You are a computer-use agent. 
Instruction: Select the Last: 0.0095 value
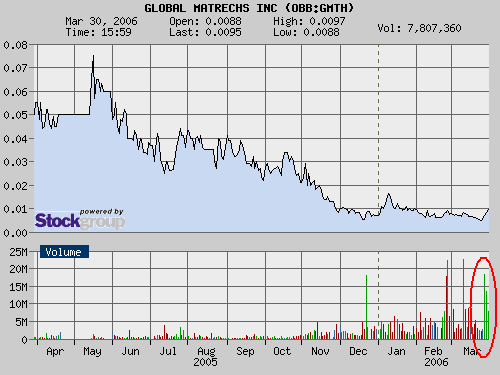[205, 32]
